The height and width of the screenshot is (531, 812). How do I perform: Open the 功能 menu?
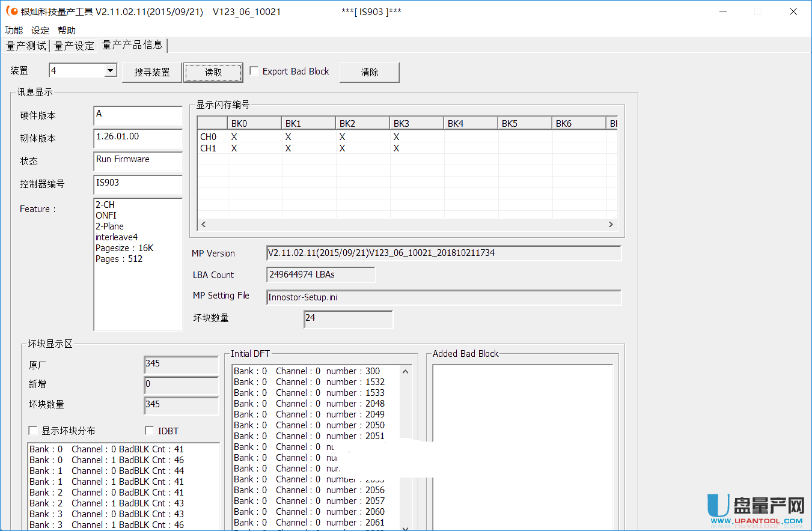tap(14, 31)
